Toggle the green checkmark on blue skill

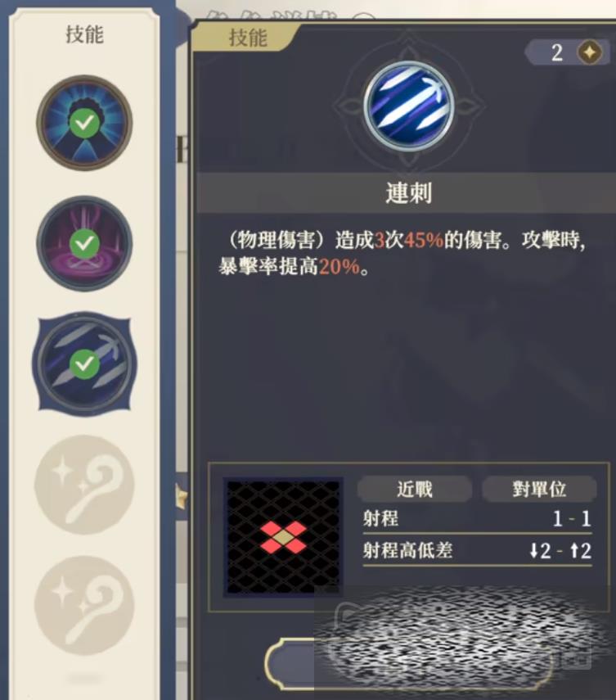pyautogui.click(x=84, y=123)
